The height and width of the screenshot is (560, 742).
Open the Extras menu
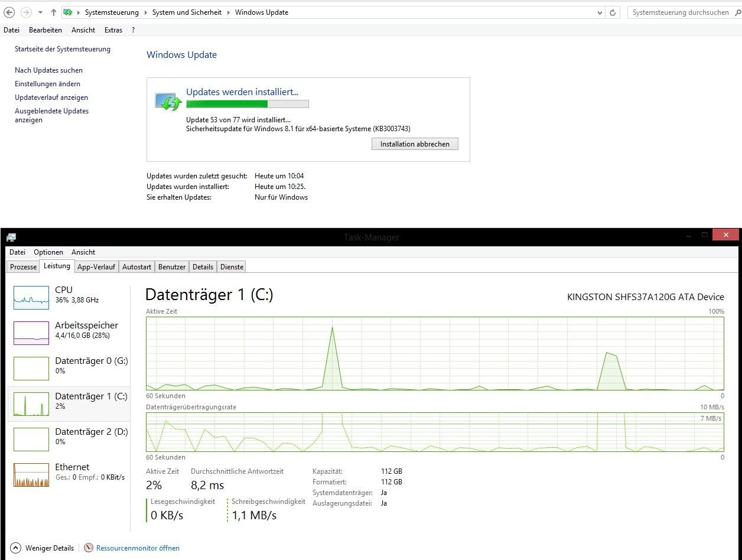coord(113,30)
